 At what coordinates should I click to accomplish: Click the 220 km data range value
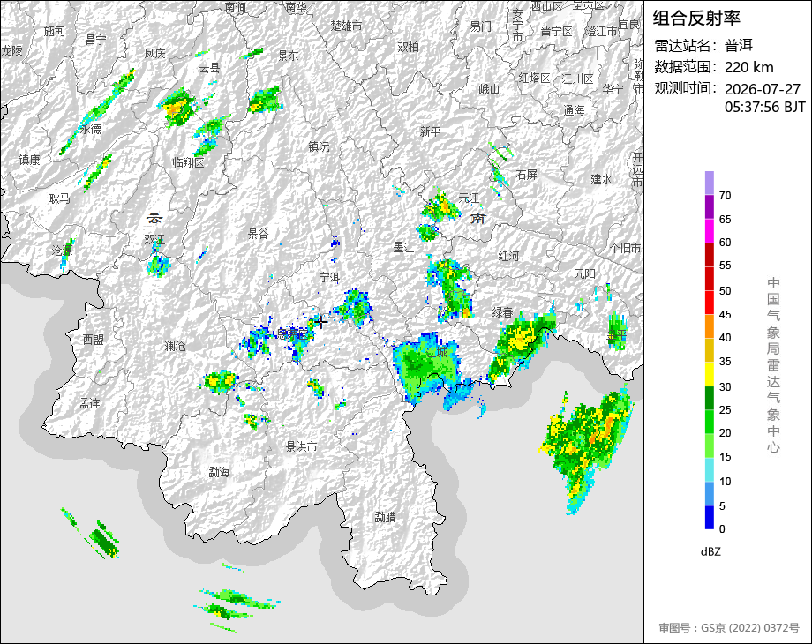tap(748, 67)
